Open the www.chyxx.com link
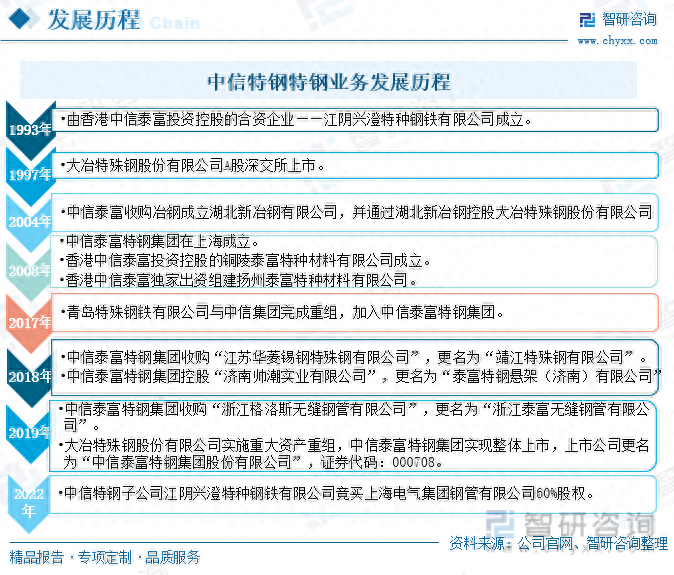 tap(617, 41)
